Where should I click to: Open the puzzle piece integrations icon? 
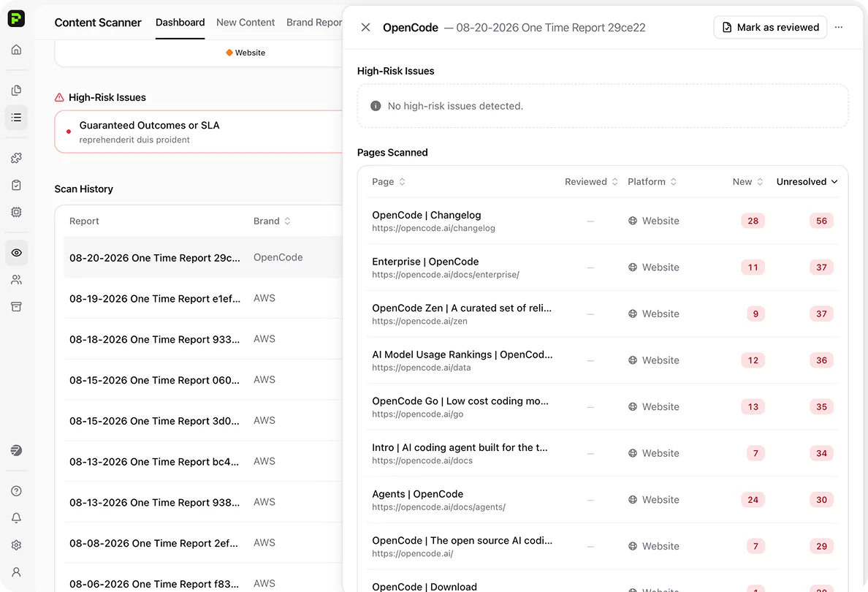[x=16, y=158]
